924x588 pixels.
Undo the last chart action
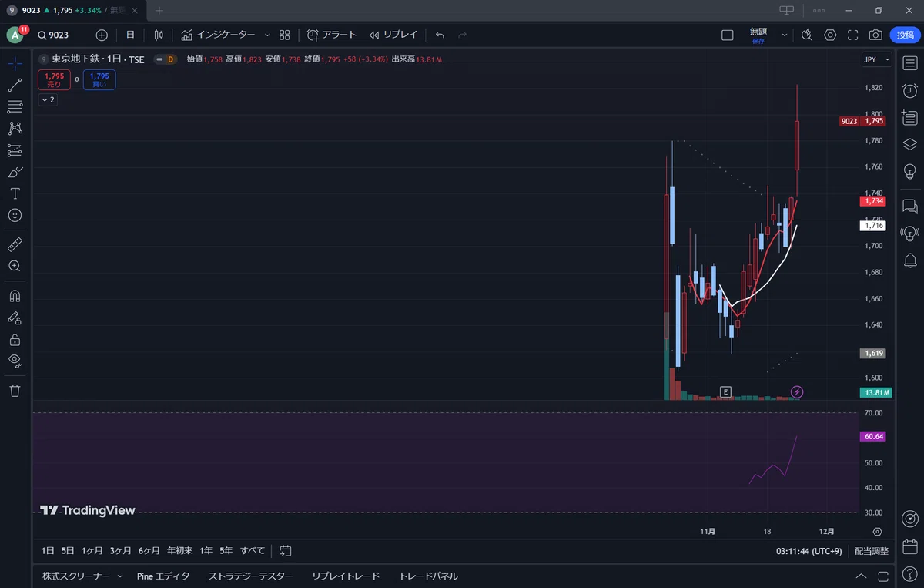[x=440, y=35]
